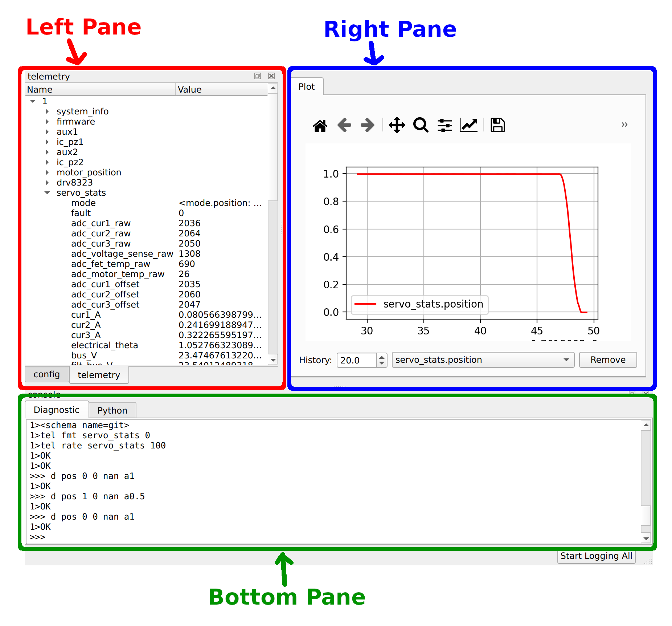The width and height of the screenshot is (672, 626).
Task: Click the save figure floppy icon
Action: click(497, 125)
